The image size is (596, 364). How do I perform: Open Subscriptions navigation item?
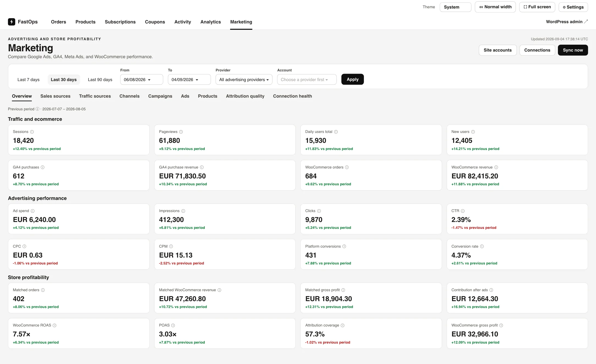click(x=120, y=22)
